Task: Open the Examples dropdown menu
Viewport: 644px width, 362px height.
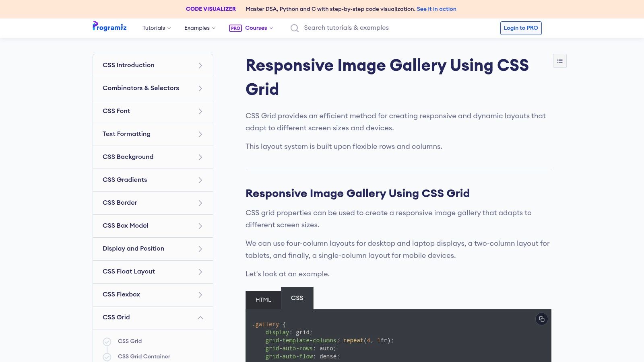Action: tap(200, 28)
